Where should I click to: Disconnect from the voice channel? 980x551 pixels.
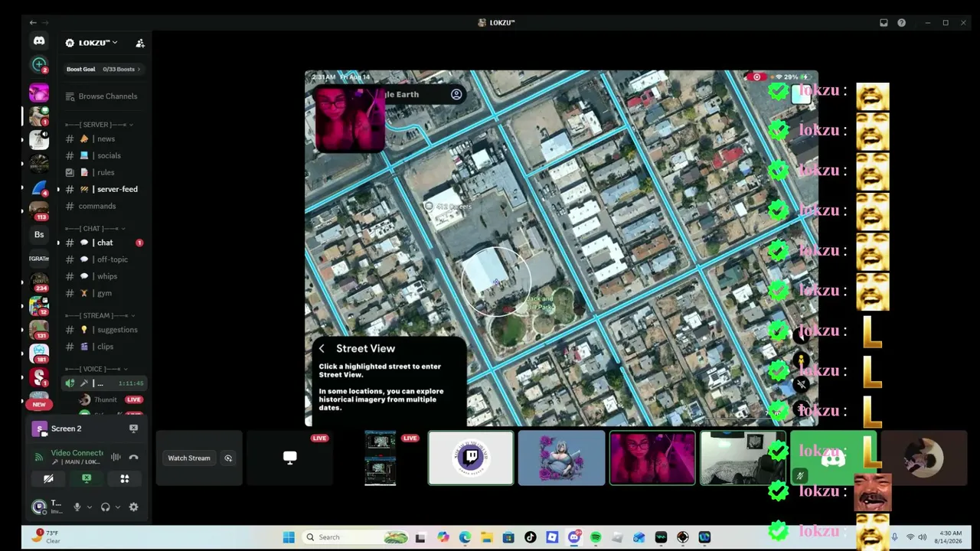click(133, 458)
